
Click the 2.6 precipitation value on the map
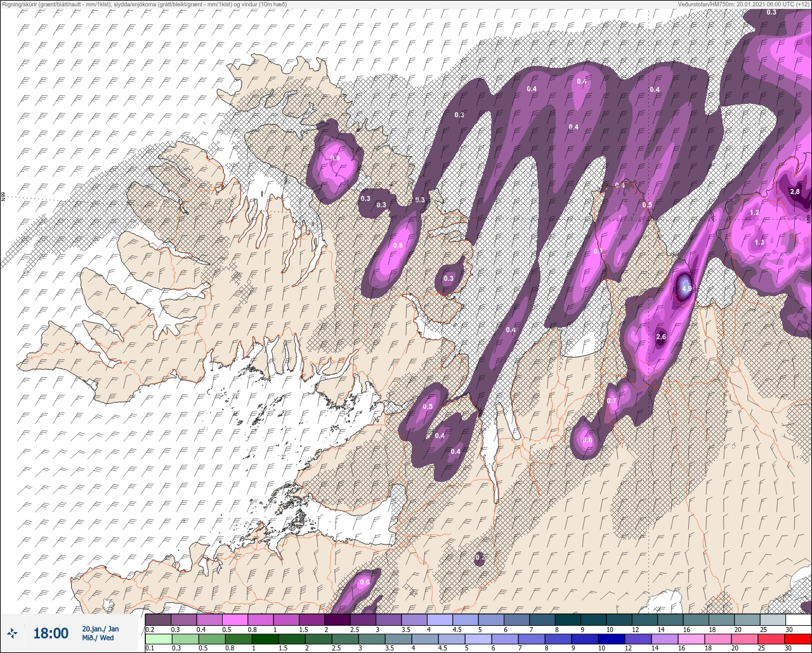pyautogui.click(x=661, y=337)
